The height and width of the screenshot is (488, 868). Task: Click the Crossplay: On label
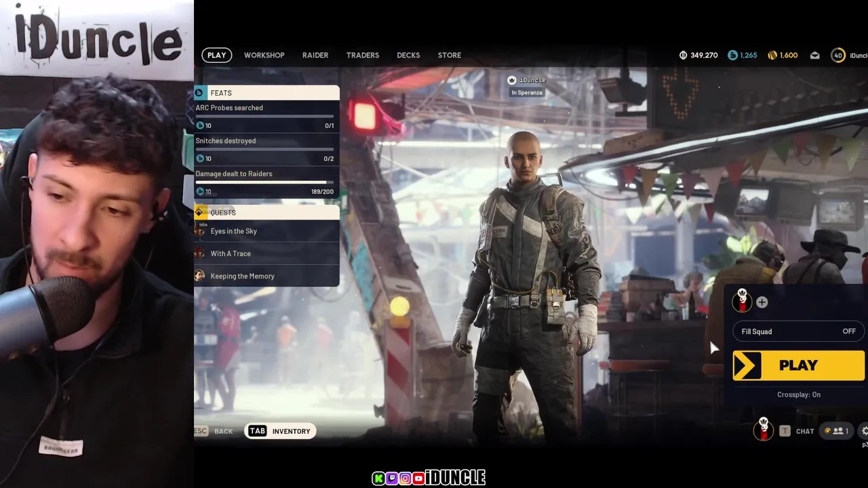tap(798, 394)
